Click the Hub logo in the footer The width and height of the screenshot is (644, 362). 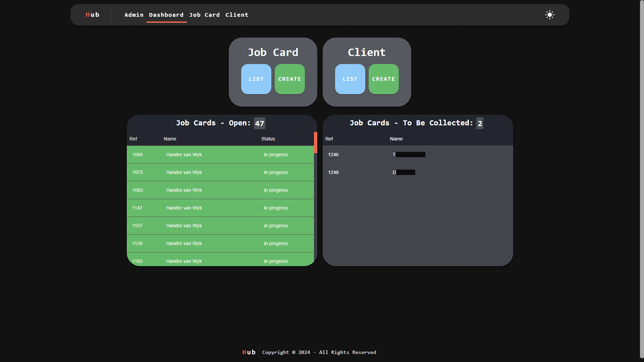pos(249,352)
